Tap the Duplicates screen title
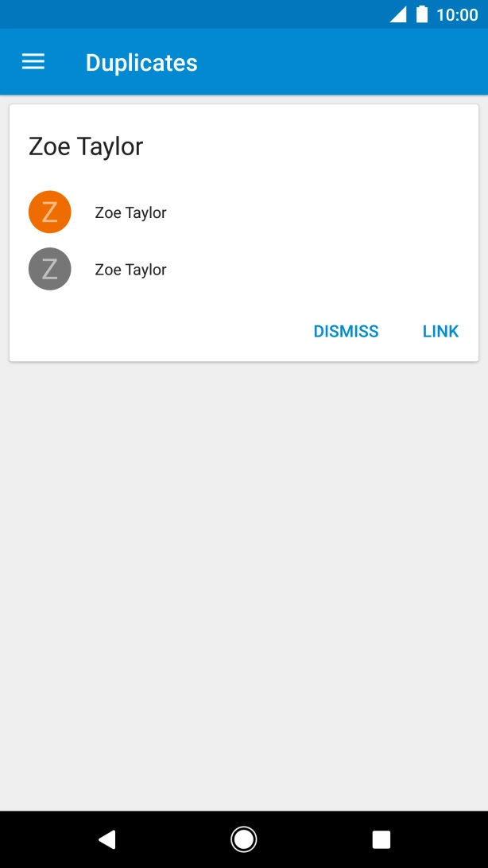 141,63
